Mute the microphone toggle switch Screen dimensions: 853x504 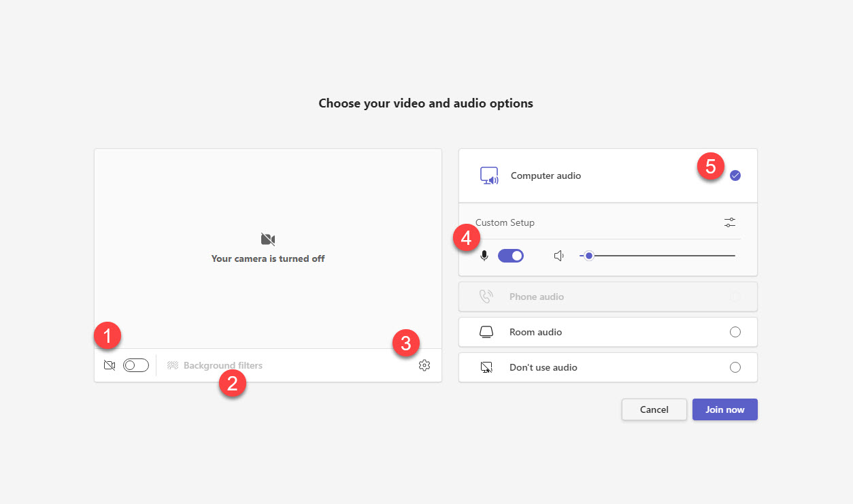coord(511,256)
